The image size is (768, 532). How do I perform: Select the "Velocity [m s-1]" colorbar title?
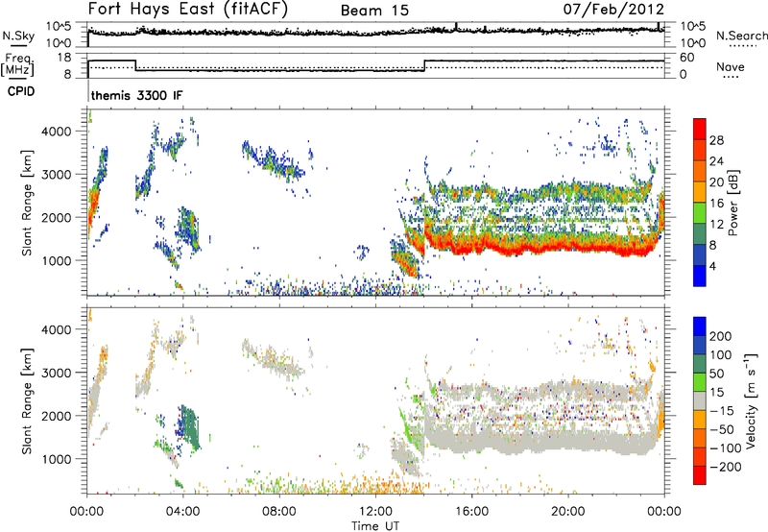[x=751, y=400]
